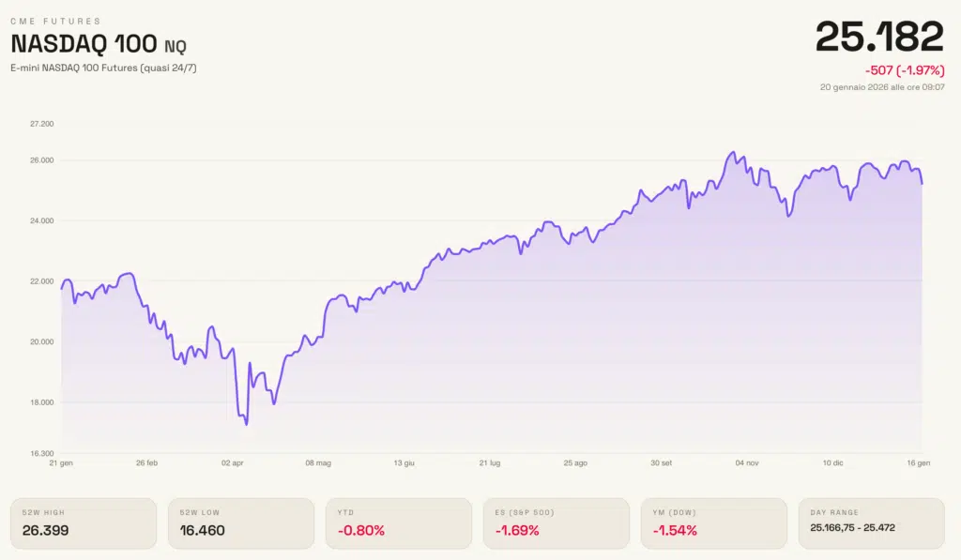The image size is (961, 560).
Task: Click the NQ ticker symbol
Action: tap(175, 46)
